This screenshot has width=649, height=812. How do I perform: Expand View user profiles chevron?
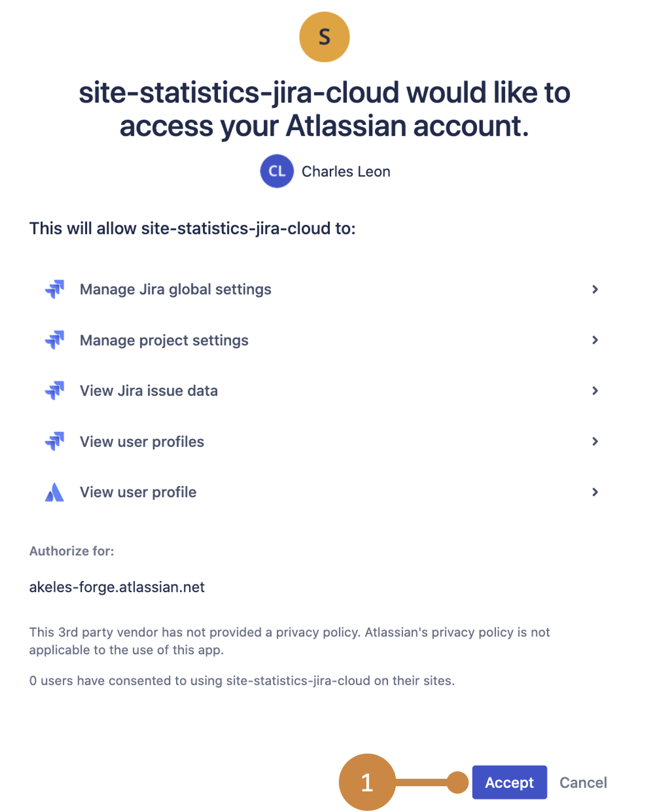(x=595, y=441)
